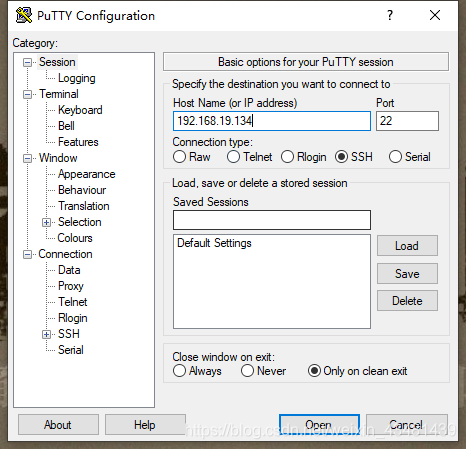This screenshot has width=466, height=449.
Task: Collapse the Connection tree node
Action: tap(27, 255)
